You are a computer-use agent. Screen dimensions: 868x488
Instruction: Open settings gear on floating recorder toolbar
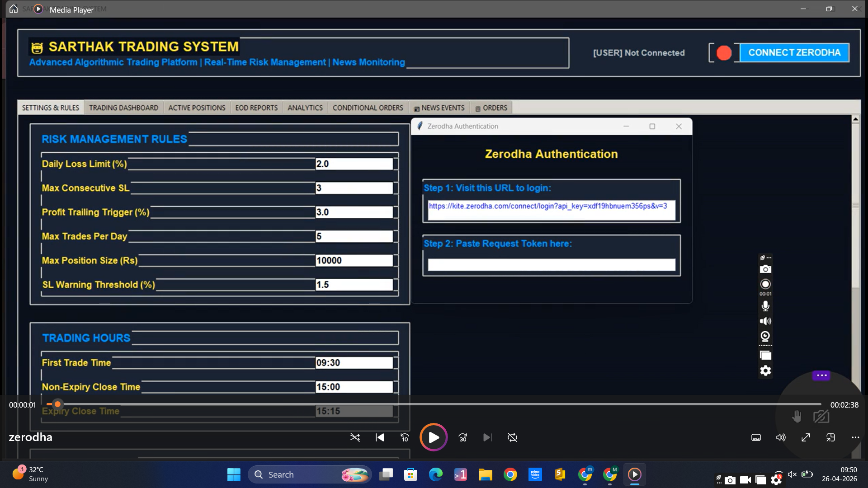(765, 371)
